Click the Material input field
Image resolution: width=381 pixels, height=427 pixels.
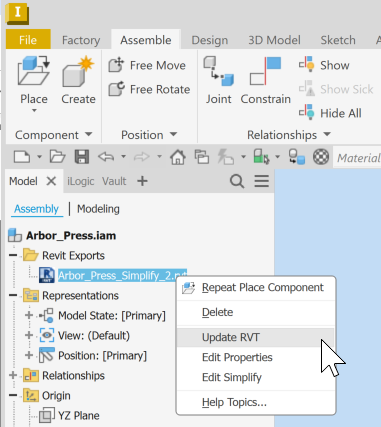tap(357, 158)
